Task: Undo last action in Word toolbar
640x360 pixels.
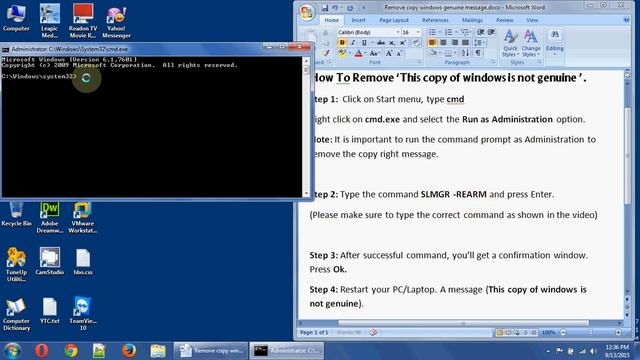Action: click(335, 8)
